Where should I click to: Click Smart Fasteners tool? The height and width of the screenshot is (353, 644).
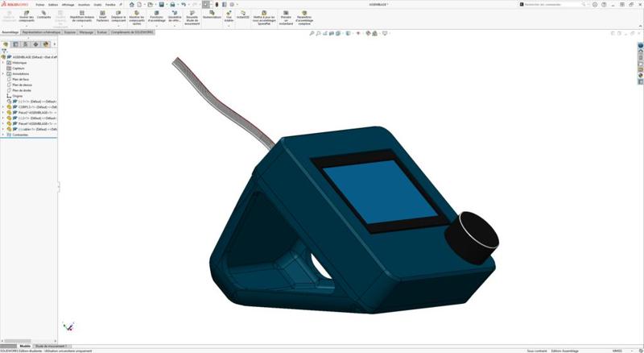point(102,16)
